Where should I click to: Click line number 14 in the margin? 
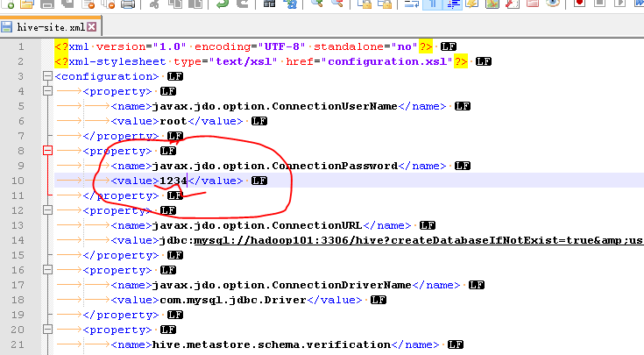tap(18, 240)
